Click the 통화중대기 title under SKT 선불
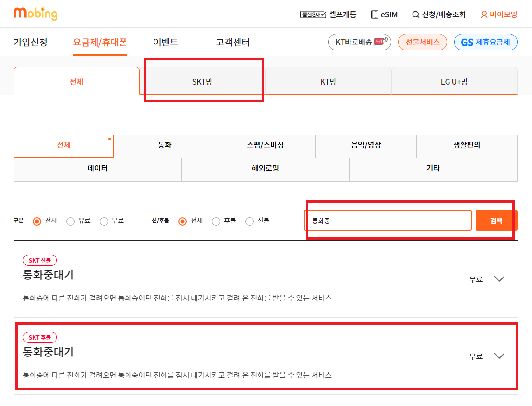Screen dimensions: 532x406 click(x=48, y=275)
